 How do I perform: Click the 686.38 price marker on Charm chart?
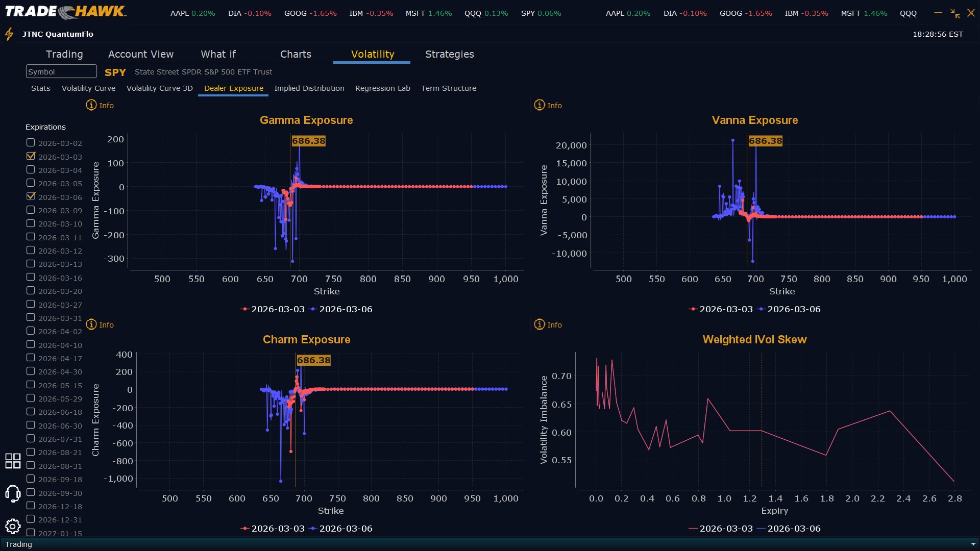point(313,360)
